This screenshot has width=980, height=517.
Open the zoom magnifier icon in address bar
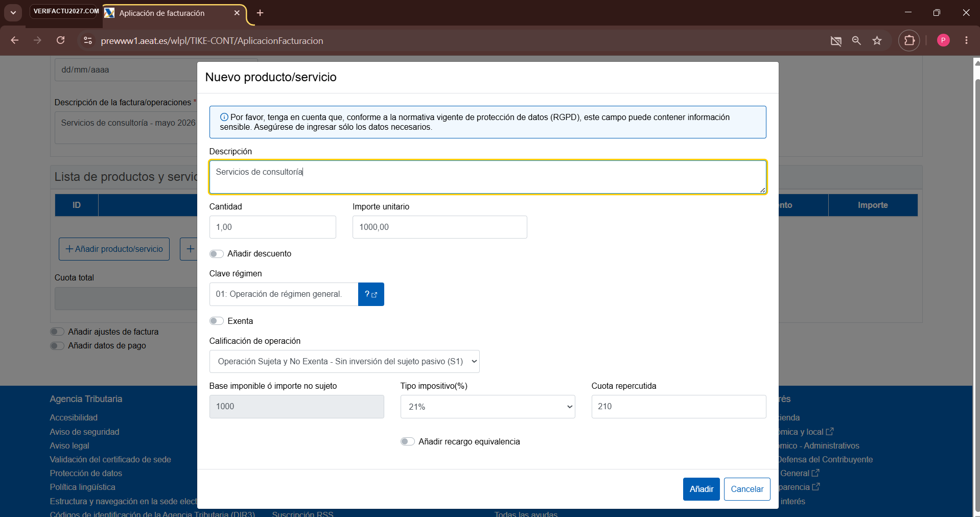(x=856, y=41)
